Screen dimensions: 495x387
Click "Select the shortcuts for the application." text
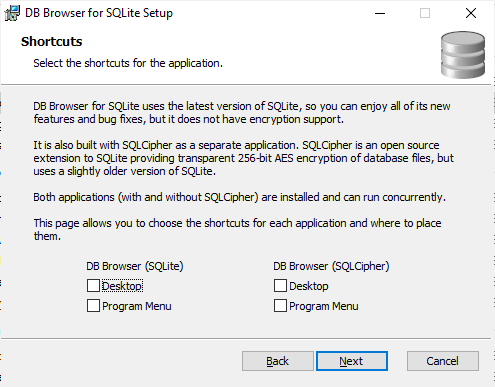click(128, 63)
